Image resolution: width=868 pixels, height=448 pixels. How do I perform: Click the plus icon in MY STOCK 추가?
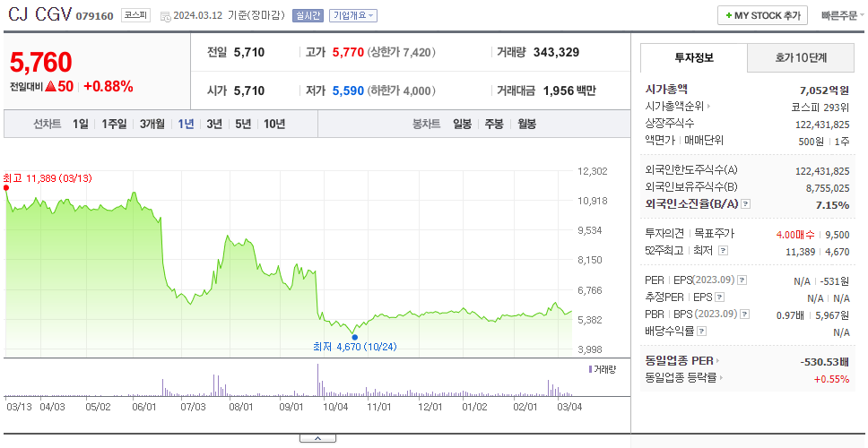pos(729,15)
